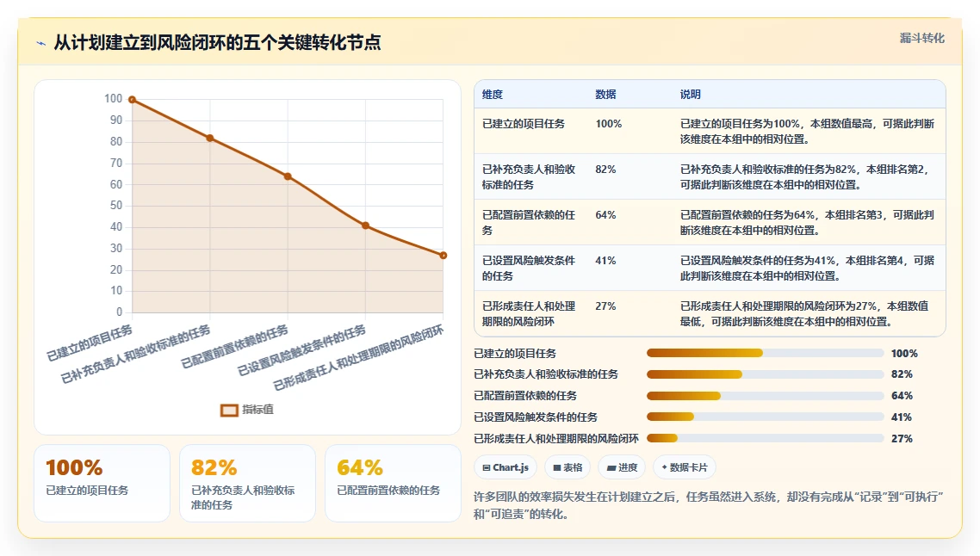The width and height of the screenshot is (980, 556).
Task: Click the star icon in 数据卡片 chip
Action: pos(664,466)
